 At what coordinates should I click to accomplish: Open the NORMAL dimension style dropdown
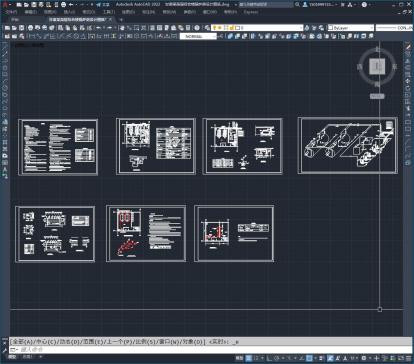pyautogui.click(x=198, y=36)
